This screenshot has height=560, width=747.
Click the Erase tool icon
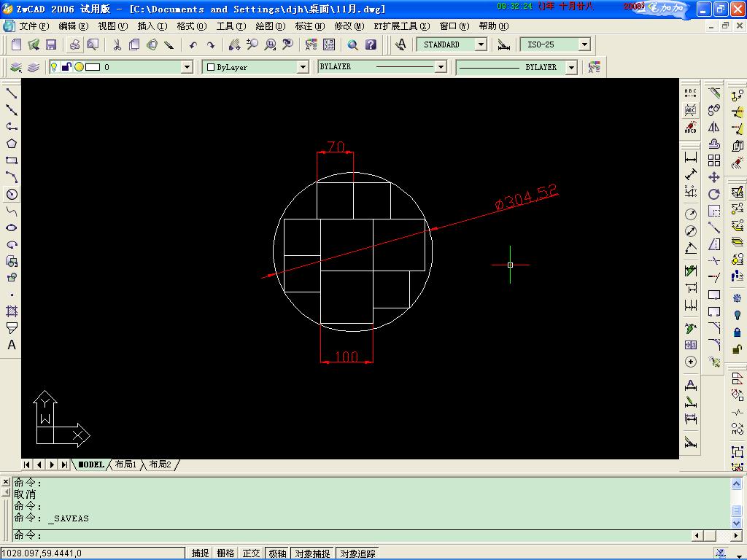[713, 93]
